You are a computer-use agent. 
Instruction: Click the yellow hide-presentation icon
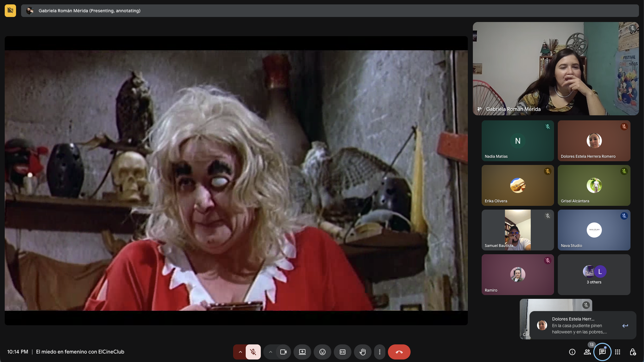(x=10, y=11)
